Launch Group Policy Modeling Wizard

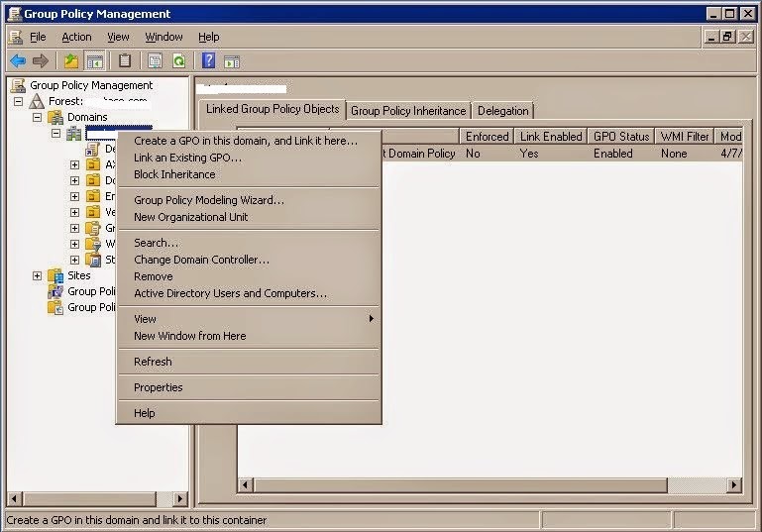249,200
